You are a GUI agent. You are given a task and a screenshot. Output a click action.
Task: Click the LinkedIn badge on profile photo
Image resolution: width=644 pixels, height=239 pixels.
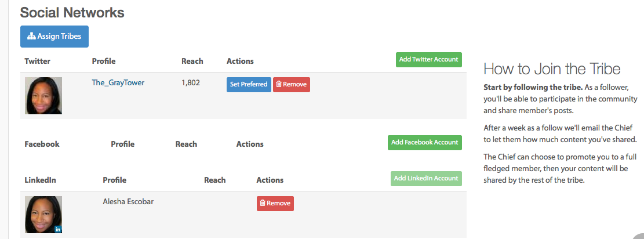point(58,229)
